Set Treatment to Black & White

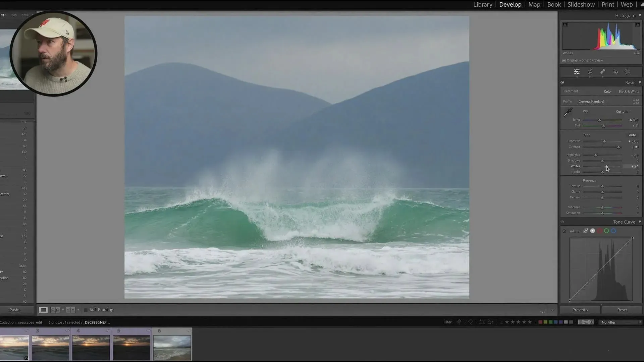pos(629,92)
